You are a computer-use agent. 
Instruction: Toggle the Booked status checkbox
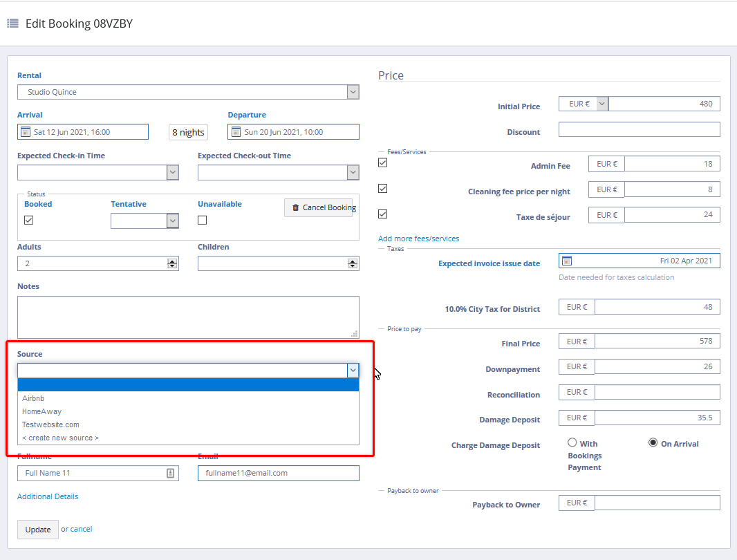point(29,220)
